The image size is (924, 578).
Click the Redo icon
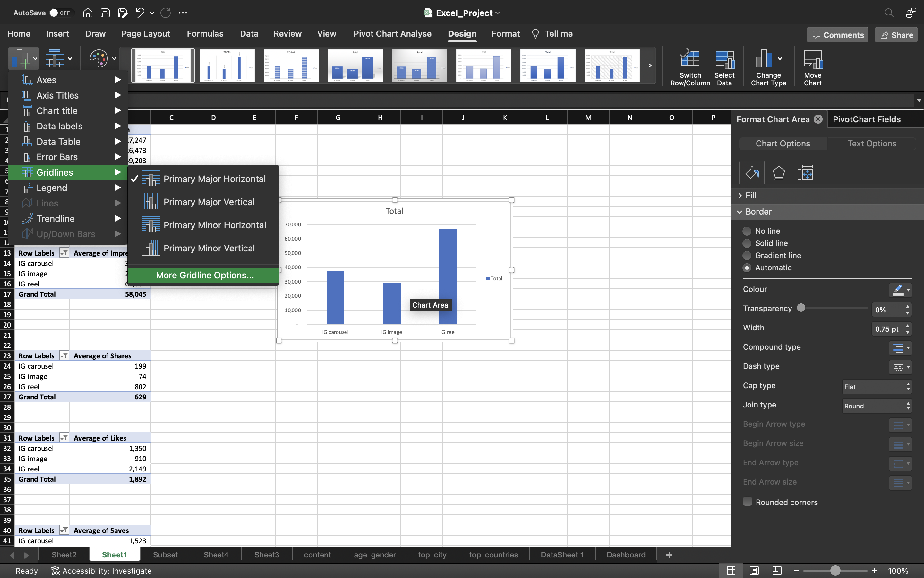[x=165, y=13]
